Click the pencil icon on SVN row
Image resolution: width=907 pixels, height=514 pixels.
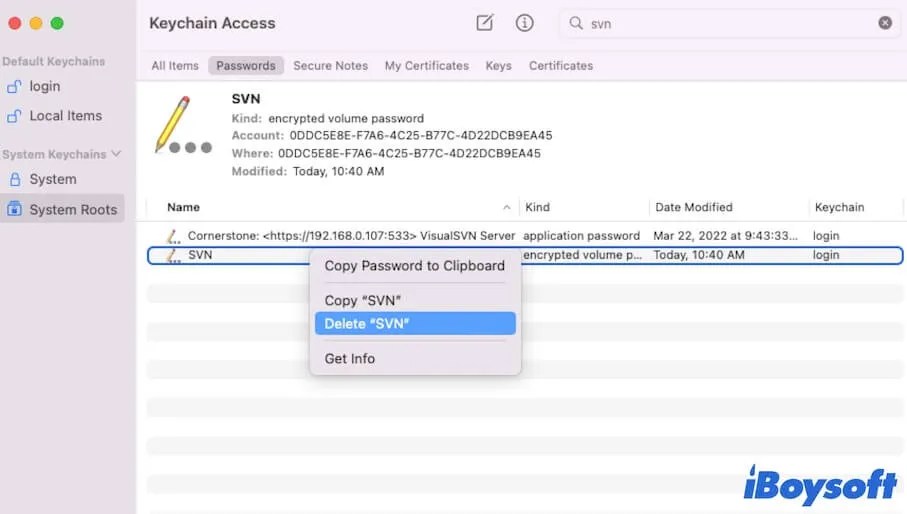coord(173,255)
